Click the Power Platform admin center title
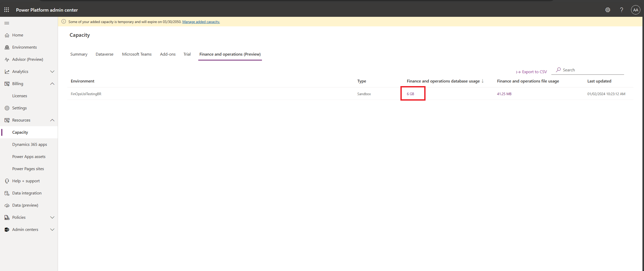 click(x=47, y=10)
